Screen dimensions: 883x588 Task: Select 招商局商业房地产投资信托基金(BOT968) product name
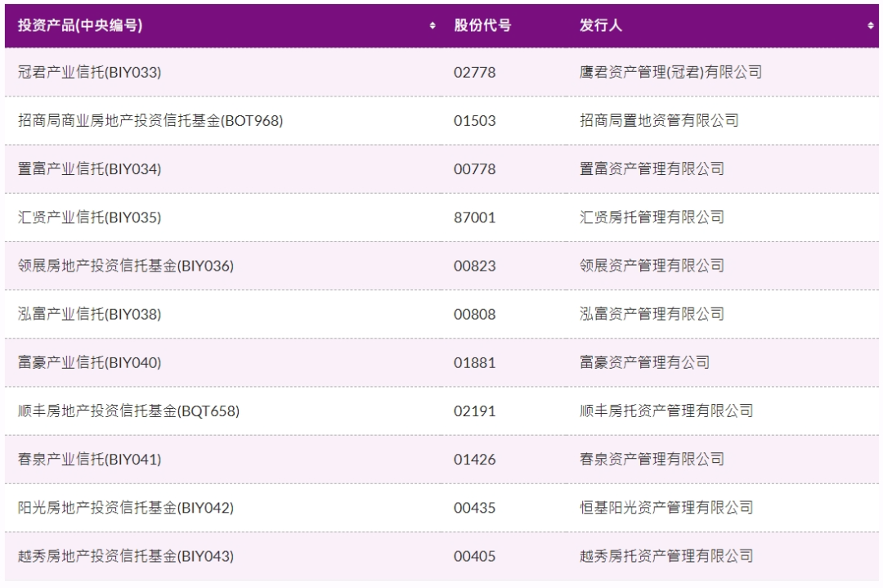150,120
